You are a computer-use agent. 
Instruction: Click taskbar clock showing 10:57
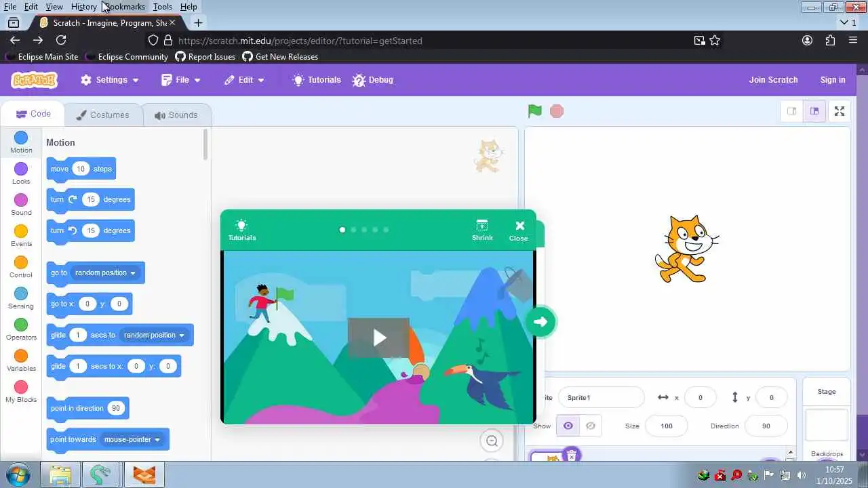[835, 475]
